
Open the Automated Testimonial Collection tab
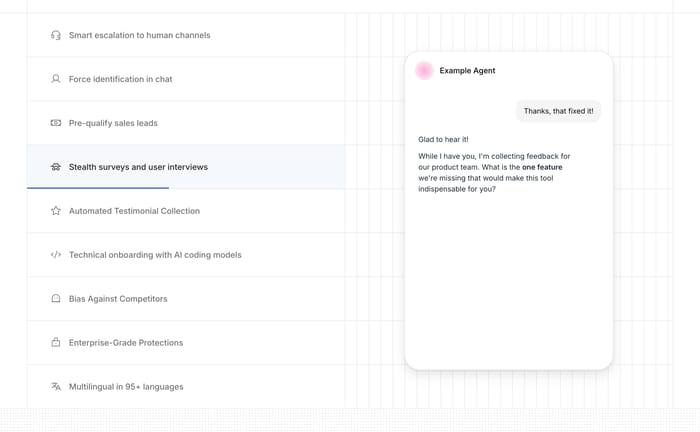click(x=186, y=211)
